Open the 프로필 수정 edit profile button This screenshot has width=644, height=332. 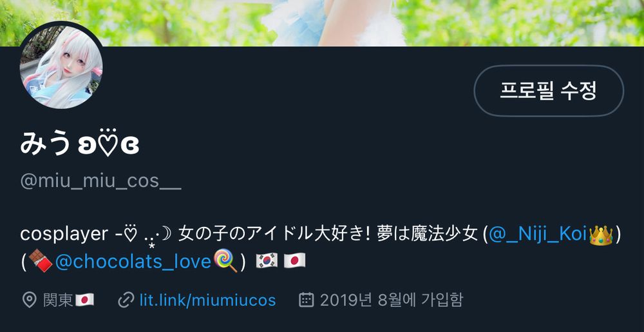pyautogui.click(x=549, y=91)
